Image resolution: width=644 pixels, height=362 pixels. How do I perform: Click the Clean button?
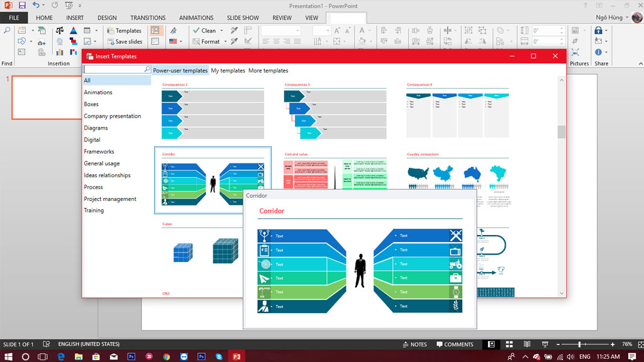pyautogui.click(x=204, y=30)
